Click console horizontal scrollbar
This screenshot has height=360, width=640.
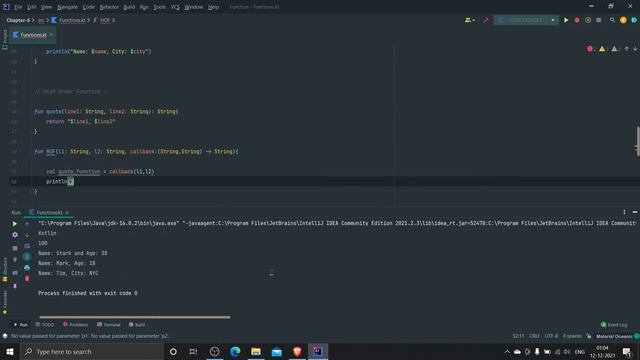point(135,317)
